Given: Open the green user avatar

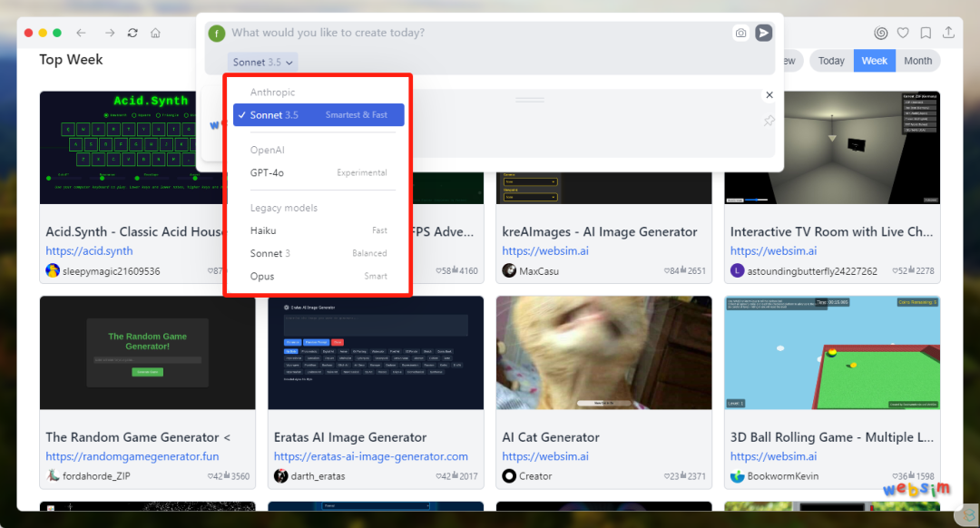Looking at the screenshot, I should [216, 34].
